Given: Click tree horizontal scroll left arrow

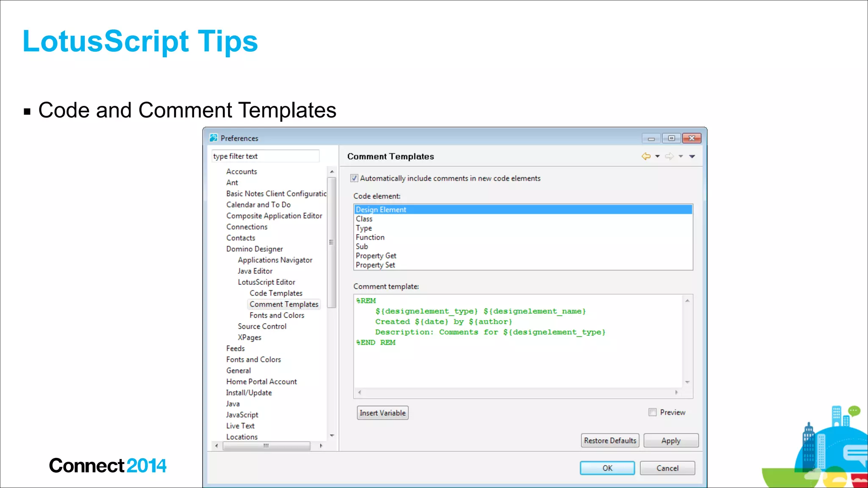Looking at the screenshot, I should coord(217,446).
